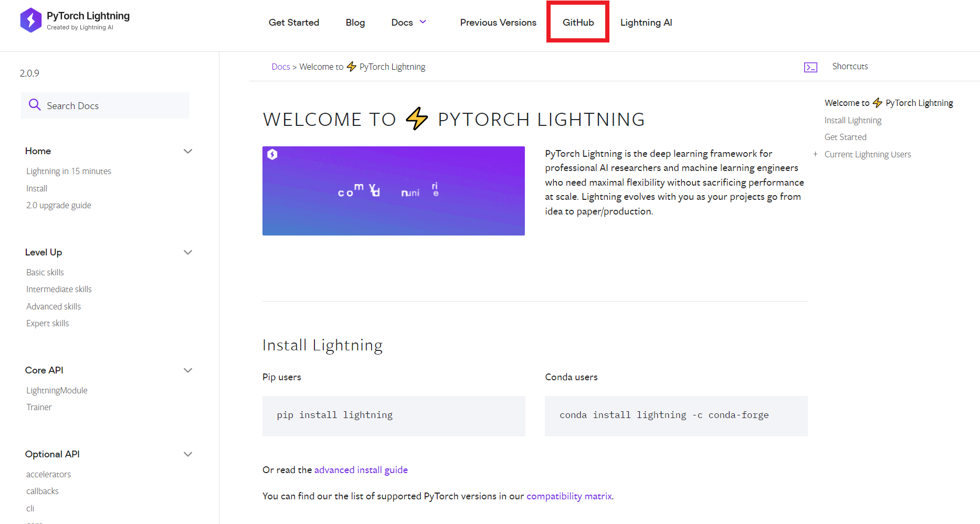Collapse the Level Up sidebar section
980x524 pixels.
click(x=188, y=252)
